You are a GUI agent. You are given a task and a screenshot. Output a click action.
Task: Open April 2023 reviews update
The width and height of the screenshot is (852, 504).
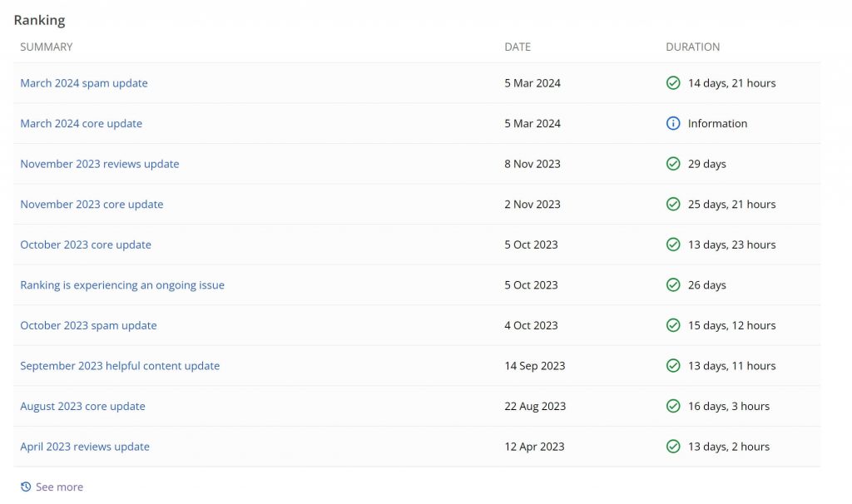click(x=85, y=447)
